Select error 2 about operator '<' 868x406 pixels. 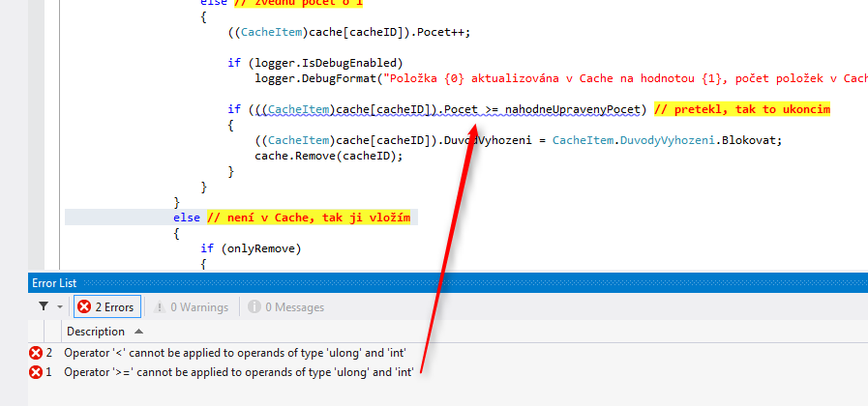pos(236,352)
